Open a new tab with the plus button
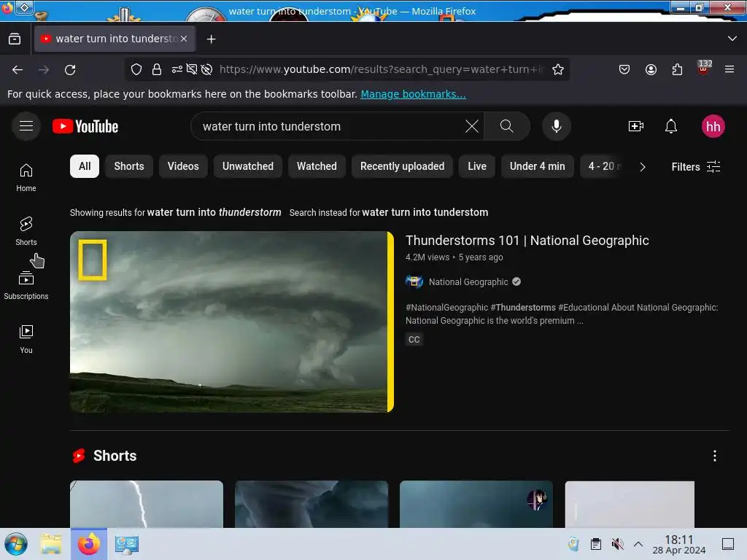 point(211,39)
